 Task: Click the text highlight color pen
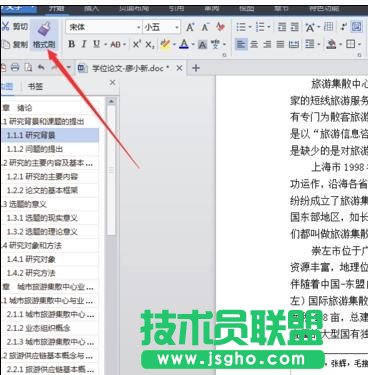(165, 44)
